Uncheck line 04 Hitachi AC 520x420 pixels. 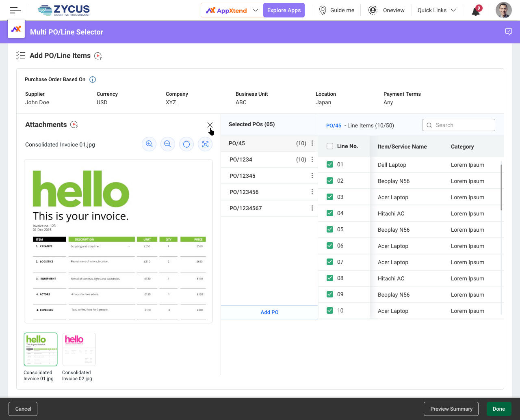330,213
